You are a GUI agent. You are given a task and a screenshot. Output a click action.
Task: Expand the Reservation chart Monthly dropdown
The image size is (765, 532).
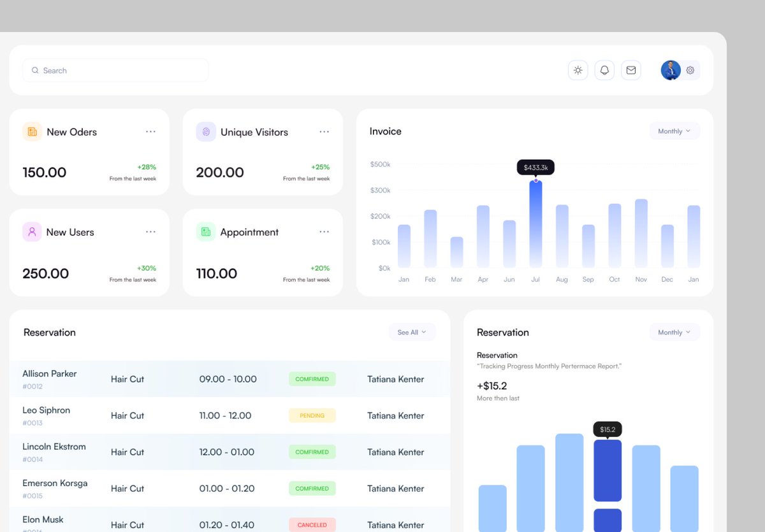pos(674,332)
